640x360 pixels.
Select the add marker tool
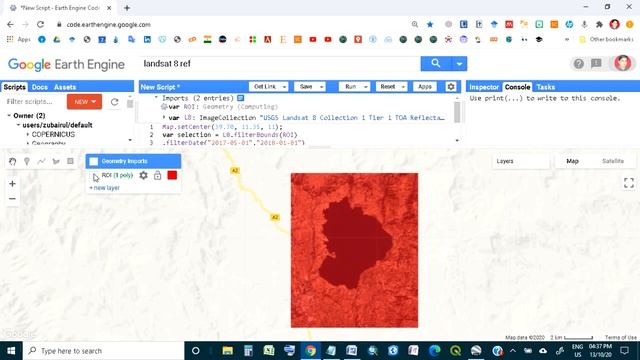click(x=27, y=162)
